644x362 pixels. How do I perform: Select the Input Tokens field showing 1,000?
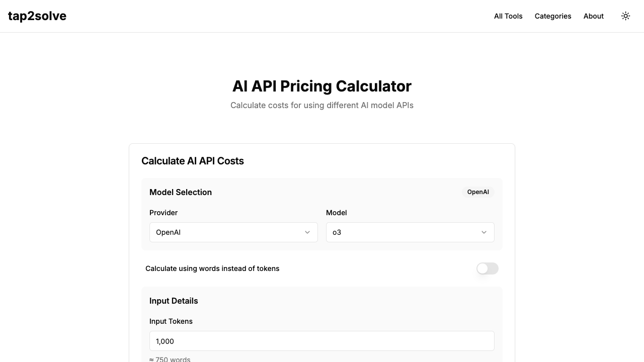(321, 341)
